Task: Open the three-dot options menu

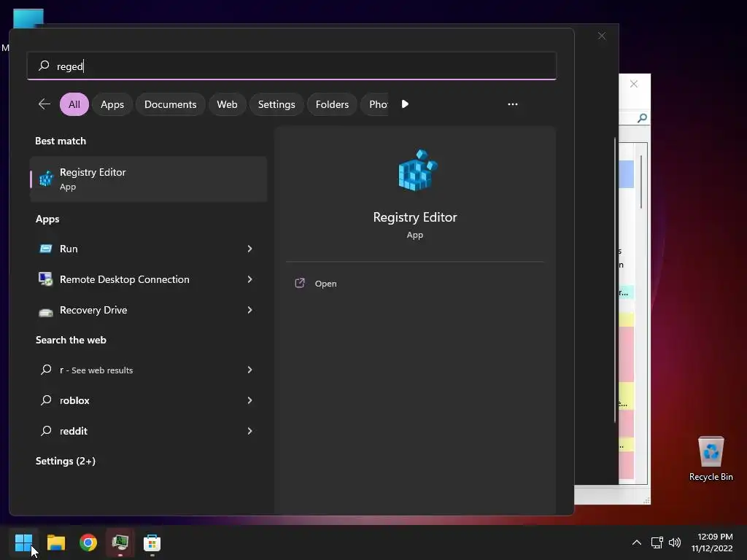Action: [x=513, y=104]
